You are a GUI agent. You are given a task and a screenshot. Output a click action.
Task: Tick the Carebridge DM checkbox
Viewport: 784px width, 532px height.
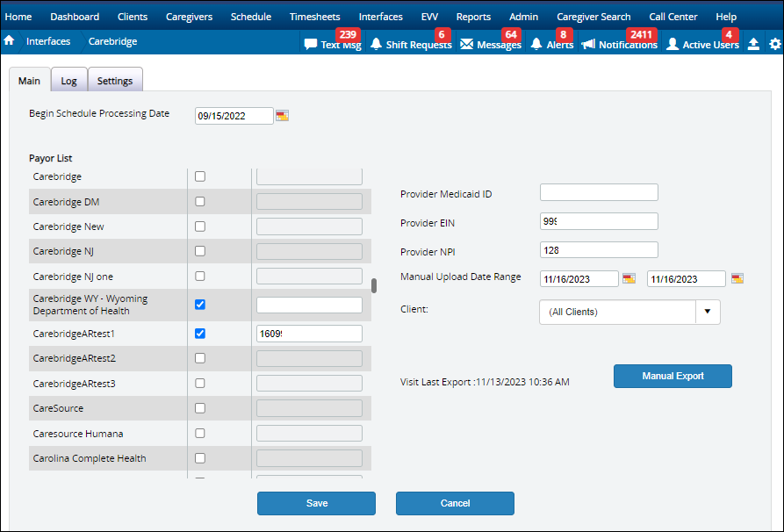tap(200, 202)
